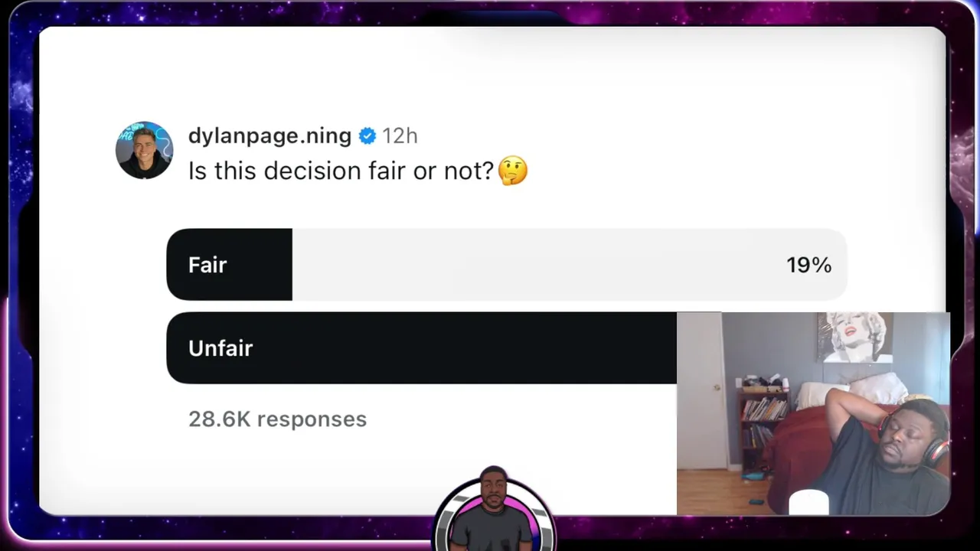This screenshot has width=980, height=551.
Task: Click the black filled portion of Fair bar
Action: coord(229,265)
